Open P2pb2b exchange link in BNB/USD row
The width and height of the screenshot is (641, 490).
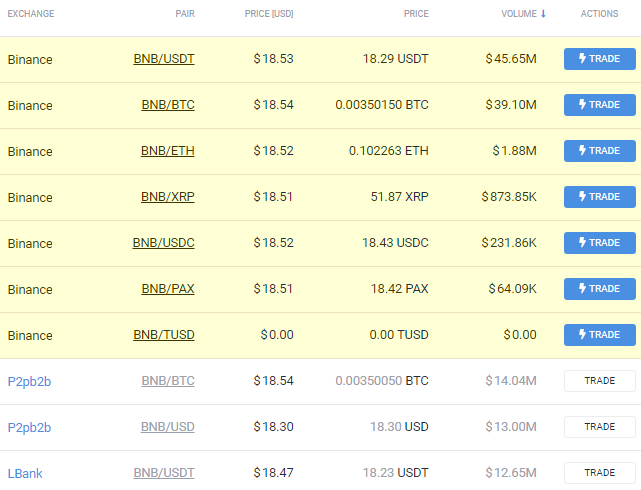point(29,428)
